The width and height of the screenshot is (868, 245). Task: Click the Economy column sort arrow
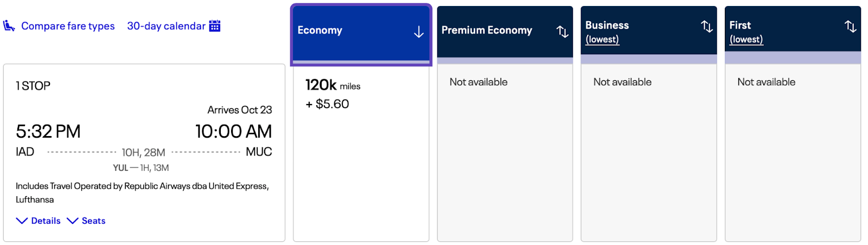418,32
